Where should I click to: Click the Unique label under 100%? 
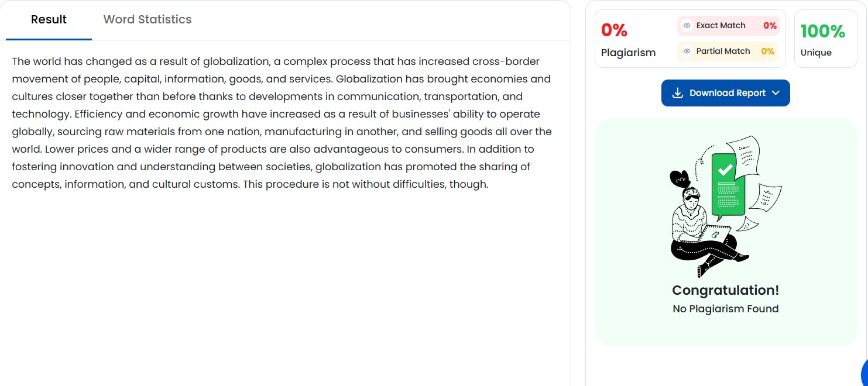[x=816, y=53]
